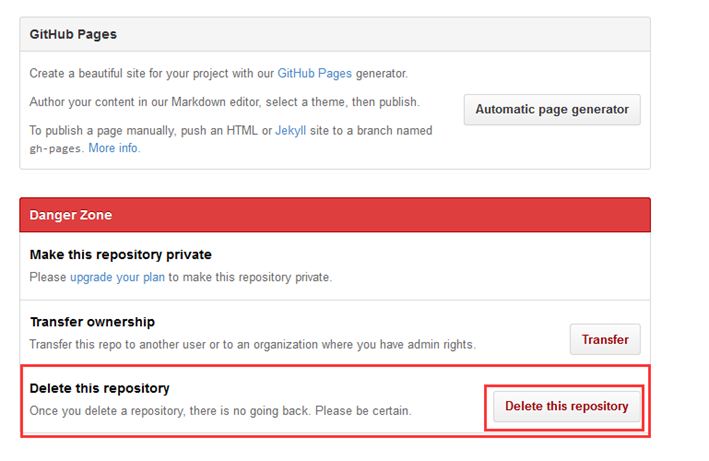Open the More info link

[x=114, y=148]
